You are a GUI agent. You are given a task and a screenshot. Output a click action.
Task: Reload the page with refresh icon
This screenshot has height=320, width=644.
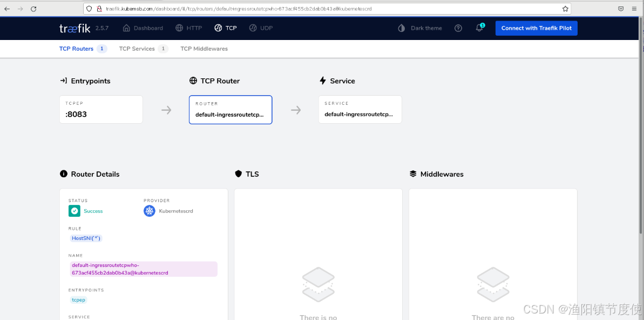pyautogui.click(x=33, y=9)
